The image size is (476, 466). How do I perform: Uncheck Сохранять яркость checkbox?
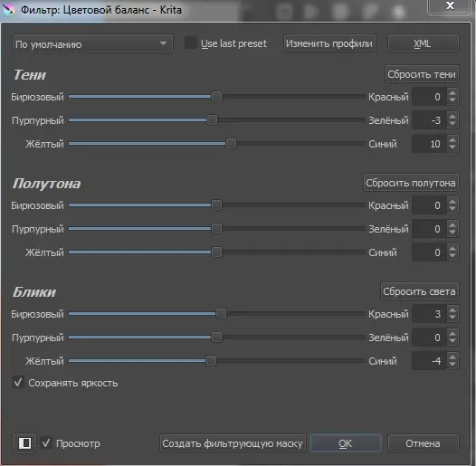coord(18,383)
